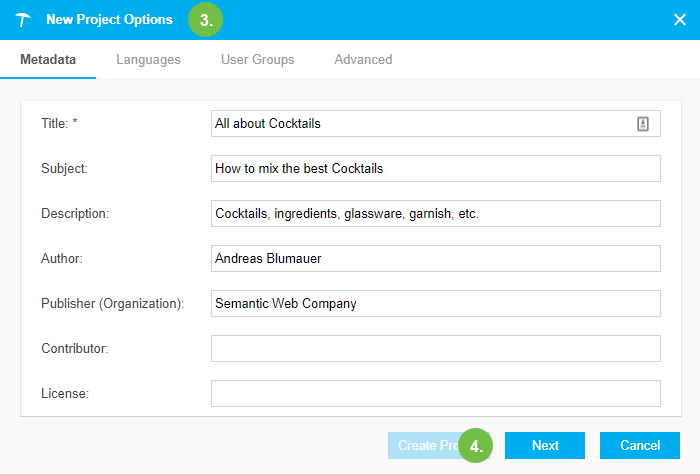Click the Description input field
Screen dimensions: 700x474
tap(435, 214)
